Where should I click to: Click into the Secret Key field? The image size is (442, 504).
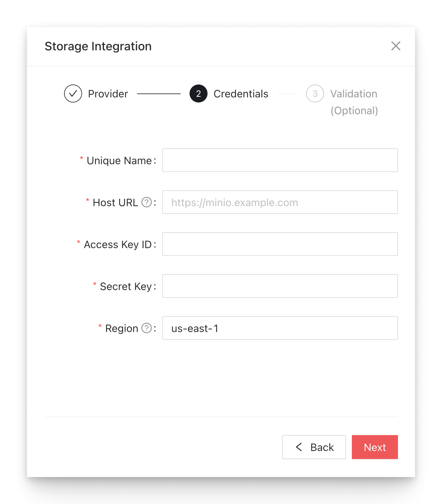280,286
